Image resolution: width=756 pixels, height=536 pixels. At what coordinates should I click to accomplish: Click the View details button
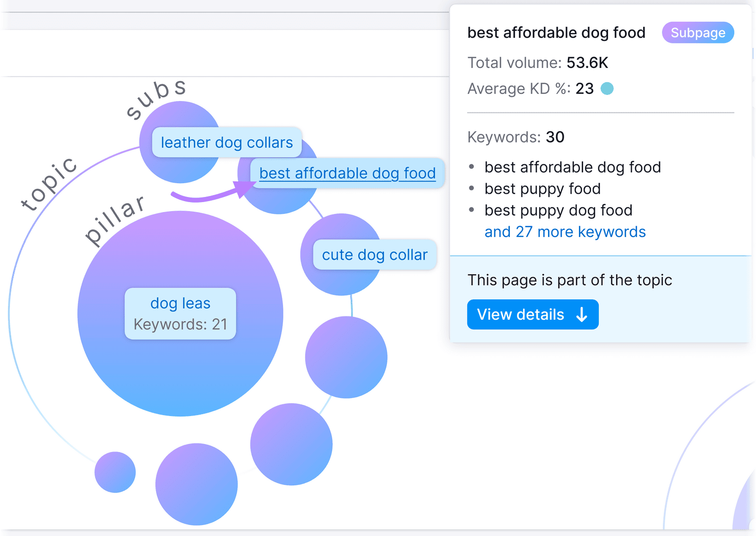pyautogui.click(x=533, y=314)
